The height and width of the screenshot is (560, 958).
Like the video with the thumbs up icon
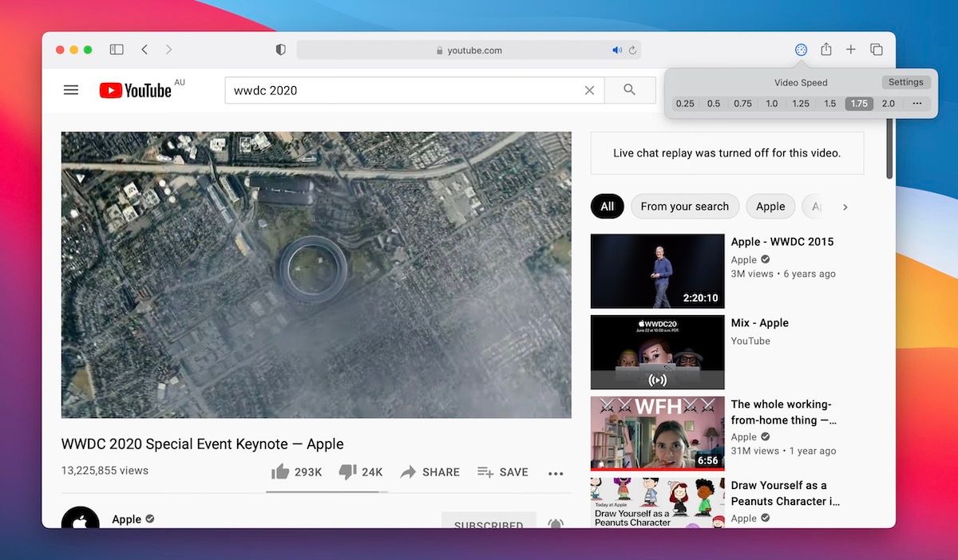[x=281, y=471]
